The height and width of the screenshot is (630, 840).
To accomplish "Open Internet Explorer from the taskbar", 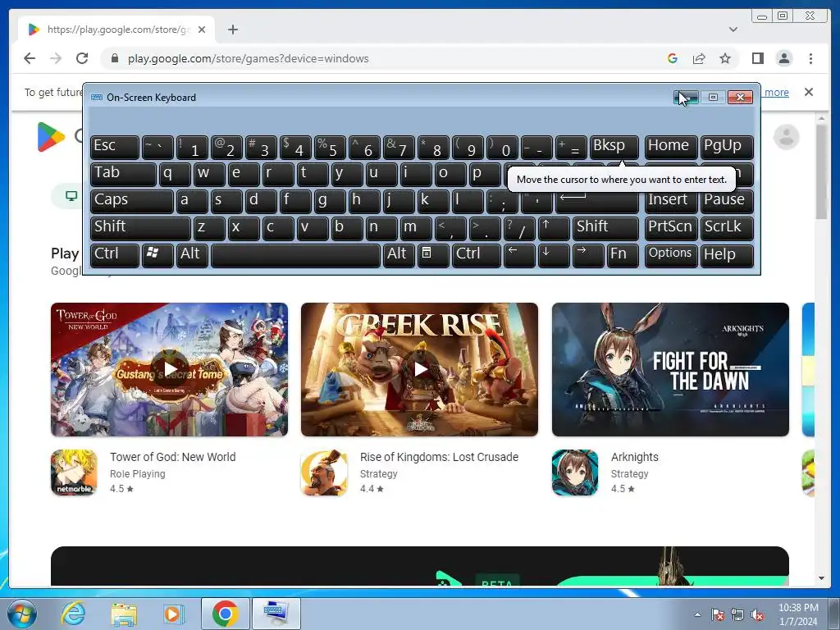I will (x=73, y=614).
